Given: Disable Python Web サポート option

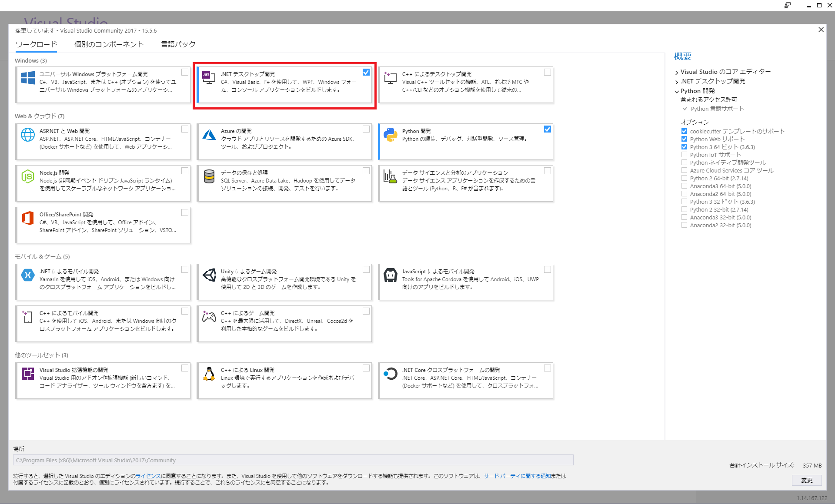Looking at the screenshot, I should point(684,139).
